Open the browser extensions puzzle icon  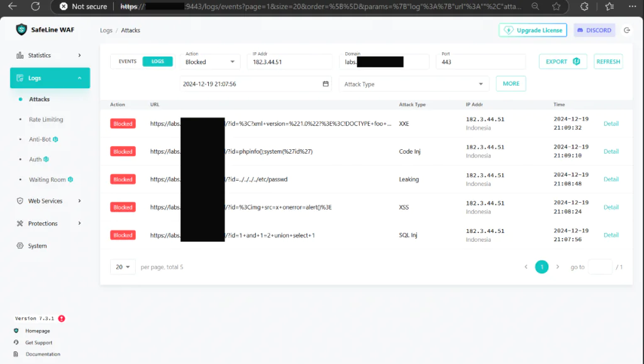click(584, 6)
